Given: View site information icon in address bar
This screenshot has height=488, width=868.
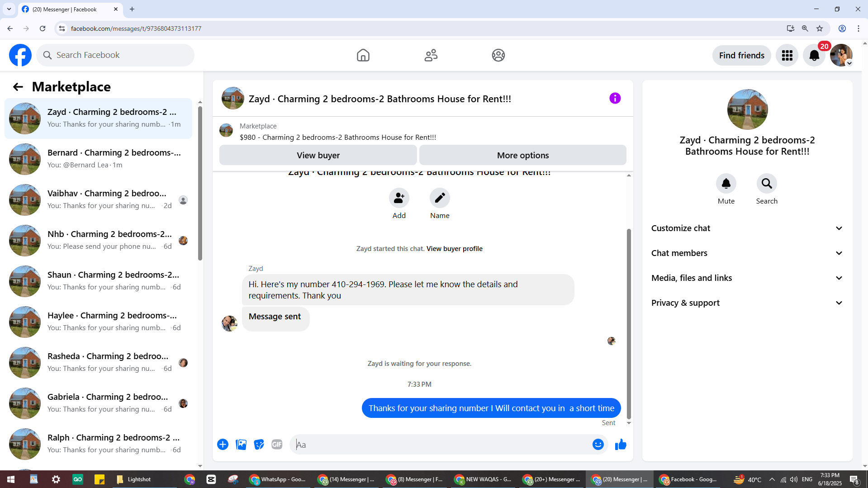Looking at the screenshot, I should click(62, 28).
